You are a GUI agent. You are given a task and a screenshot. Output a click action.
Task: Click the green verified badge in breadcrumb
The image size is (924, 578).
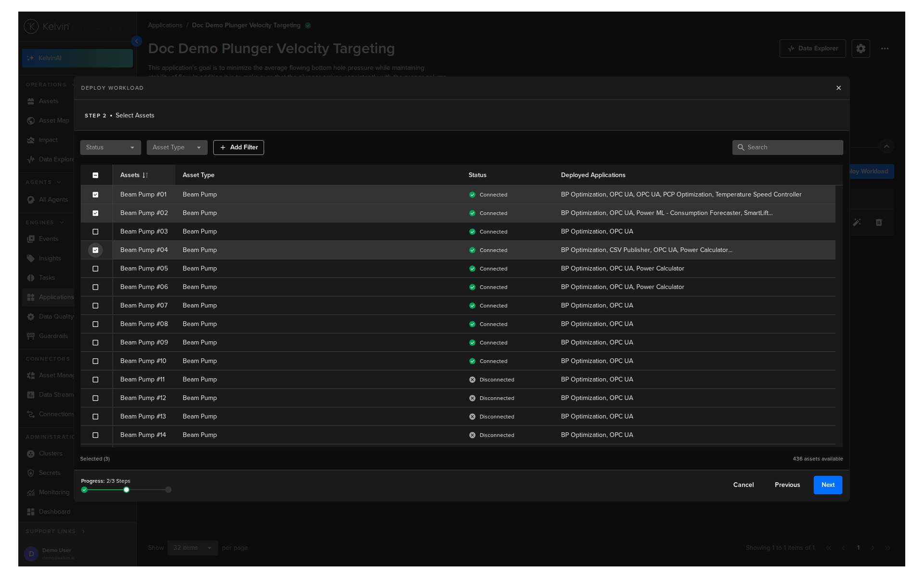pyautogui.click(x=308, y=26)
